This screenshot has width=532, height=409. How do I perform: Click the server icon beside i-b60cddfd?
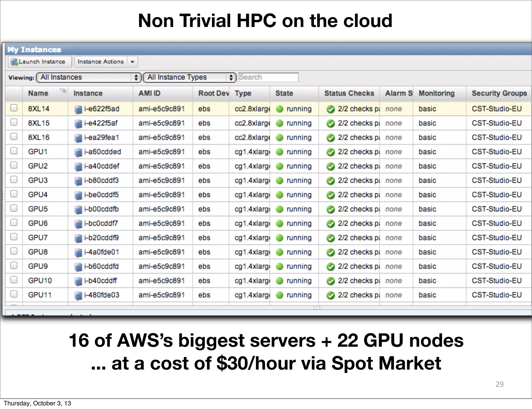click(78, 267)
